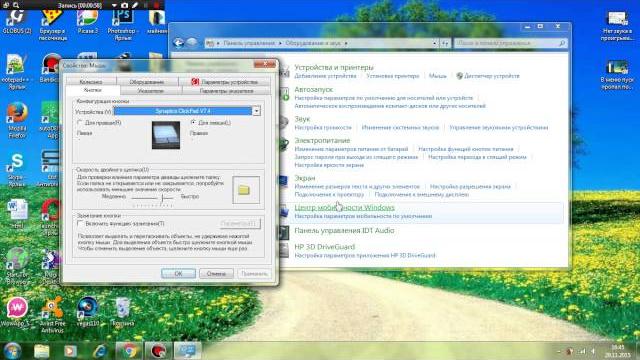Viewport: 640px width, 360px height.
Task: Click the volume icon in system tray
Action: (593, 351)
